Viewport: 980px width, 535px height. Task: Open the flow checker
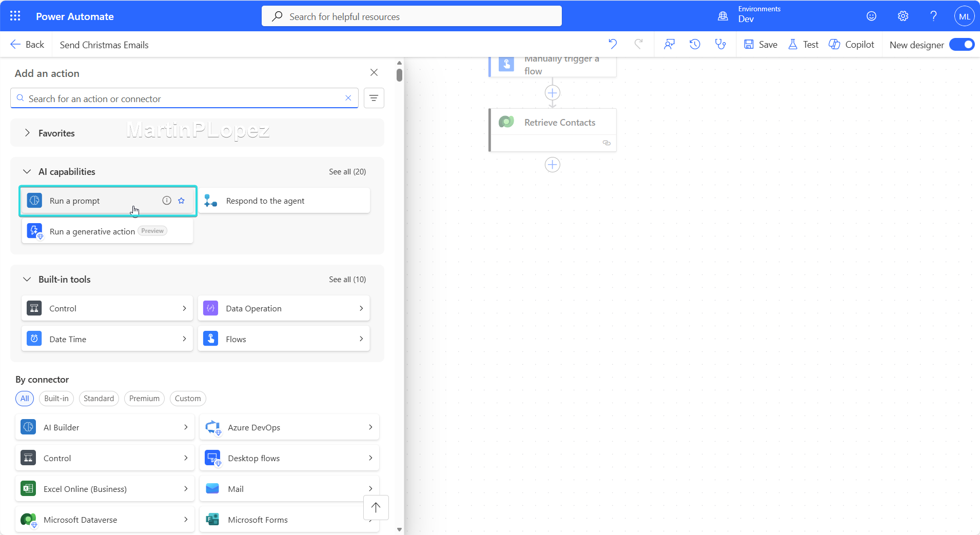721,44
